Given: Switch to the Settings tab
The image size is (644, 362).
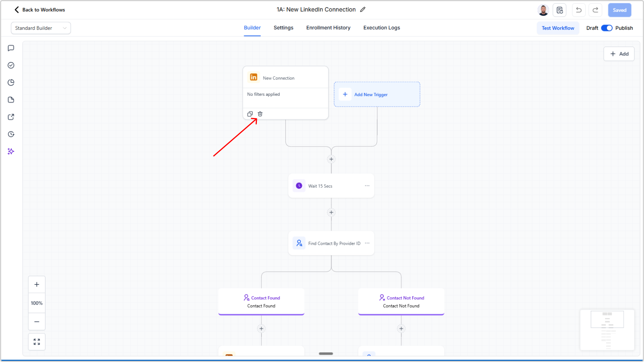Looking at the screenshot, I should tap(283, 28).
